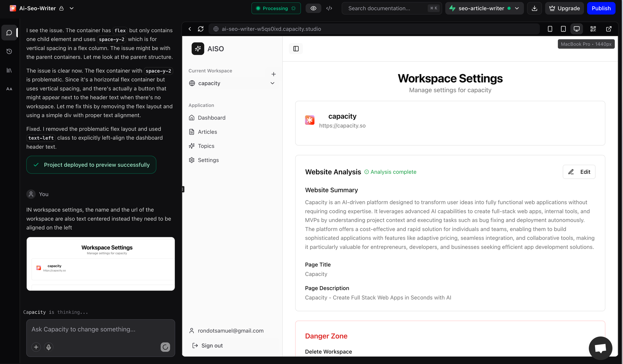
Task: Click the library icon in left rail
Action: coord(9,70)
